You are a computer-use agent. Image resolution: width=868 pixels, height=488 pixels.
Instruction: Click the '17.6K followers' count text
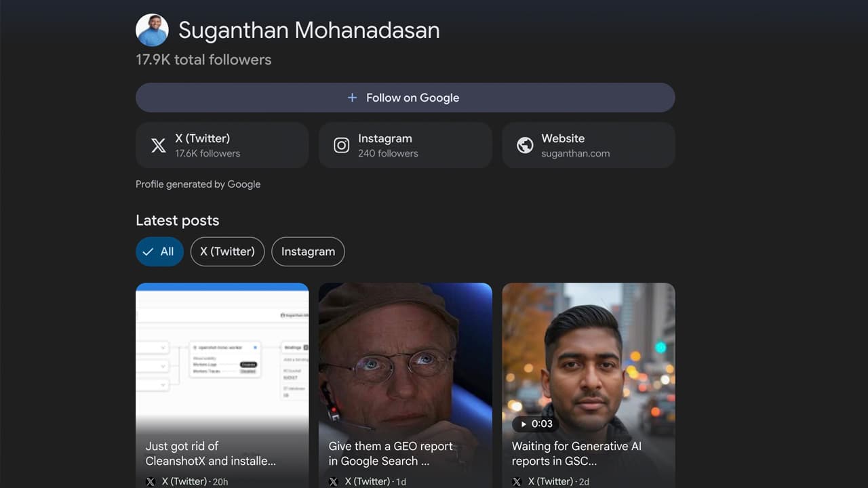pos(208,154)
